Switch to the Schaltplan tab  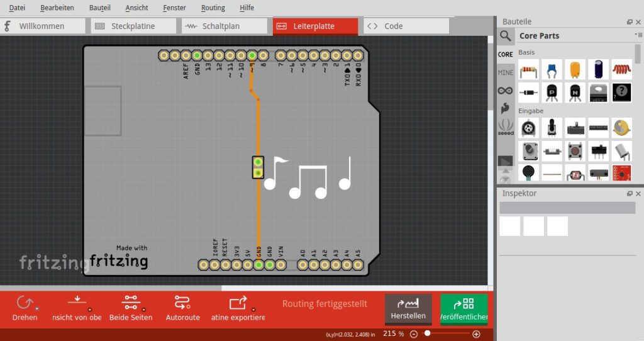[220, 26]
